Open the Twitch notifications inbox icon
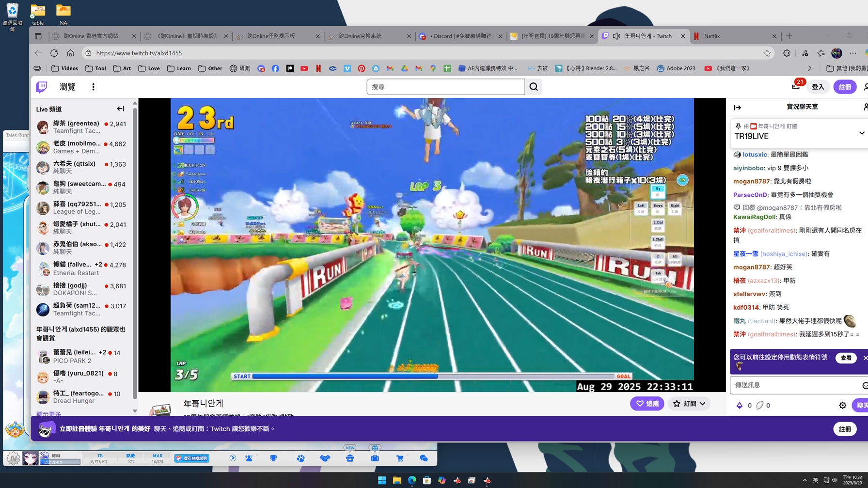The width and height of the screenshot is (868, 488). [795, 87]
